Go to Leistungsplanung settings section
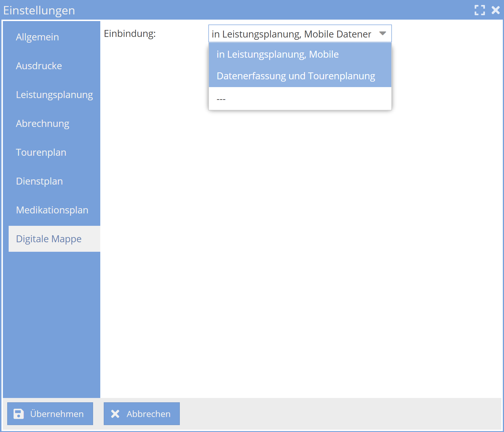504x432 pixels. [x=54, y=95]
